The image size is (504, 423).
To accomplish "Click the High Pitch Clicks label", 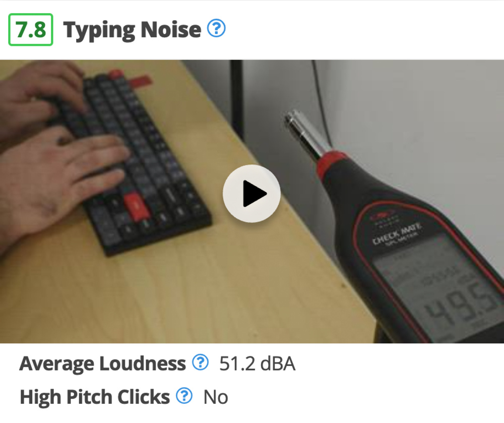I will tap(95, 397).
